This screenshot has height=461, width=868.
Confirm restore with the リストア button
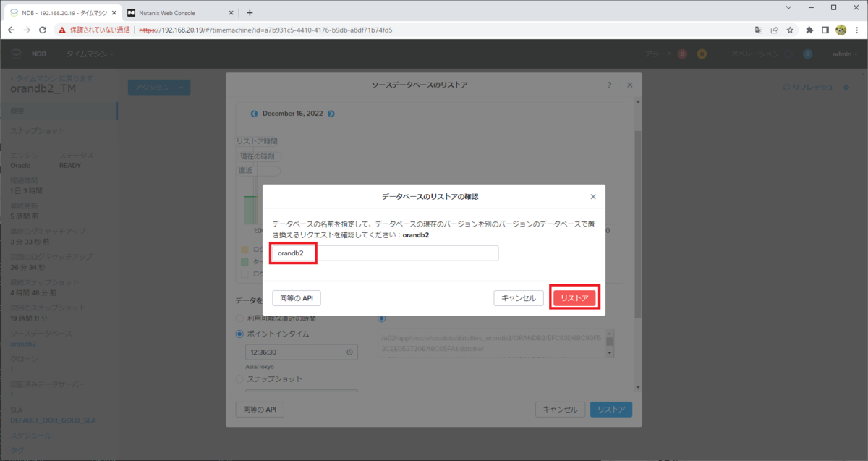pos(574,297)
